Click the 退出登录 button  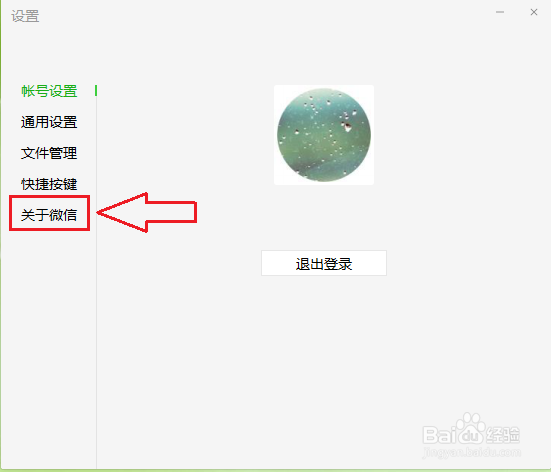324,263
